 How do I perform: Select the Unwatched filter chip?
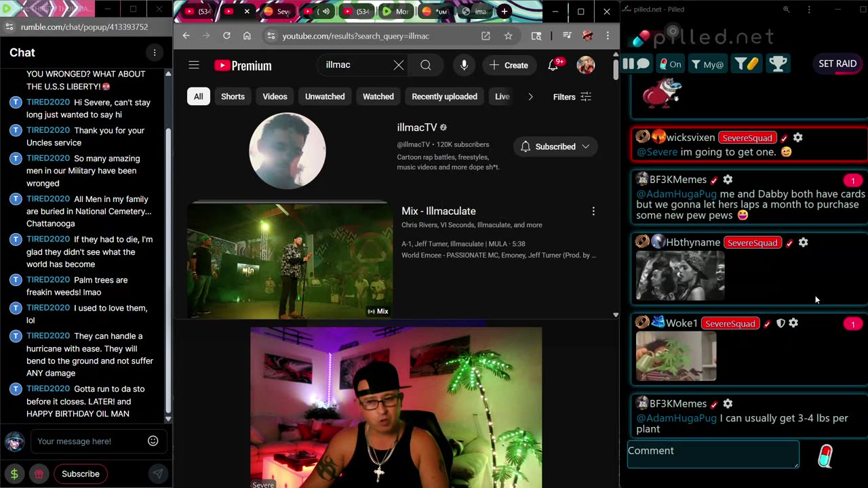point(325,96)
